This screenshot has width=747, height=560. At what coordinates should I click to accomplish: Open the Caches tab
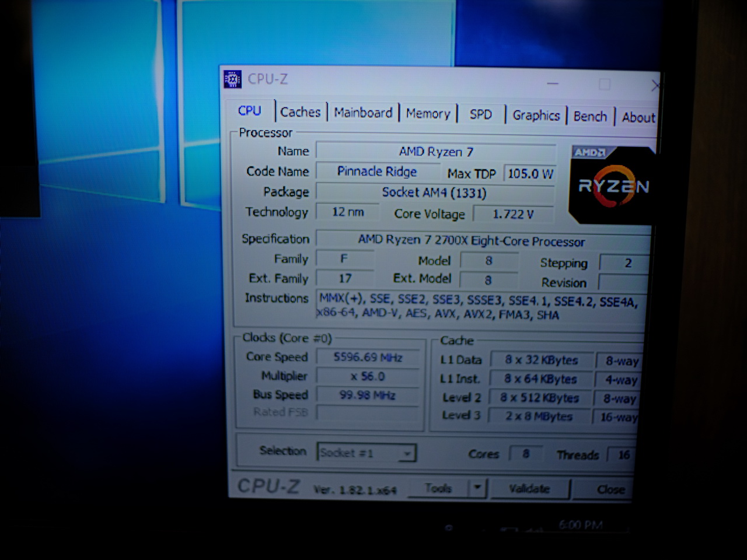tap(300, 112)
